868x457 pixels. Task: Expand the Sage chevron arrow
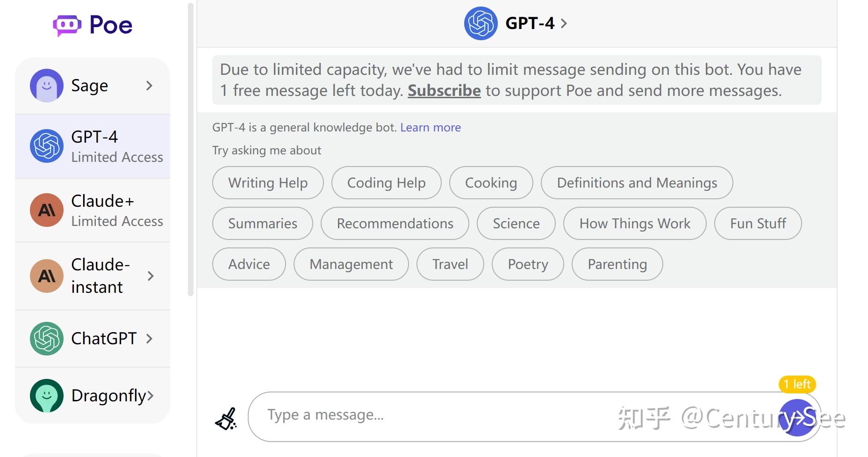[149, 86]
